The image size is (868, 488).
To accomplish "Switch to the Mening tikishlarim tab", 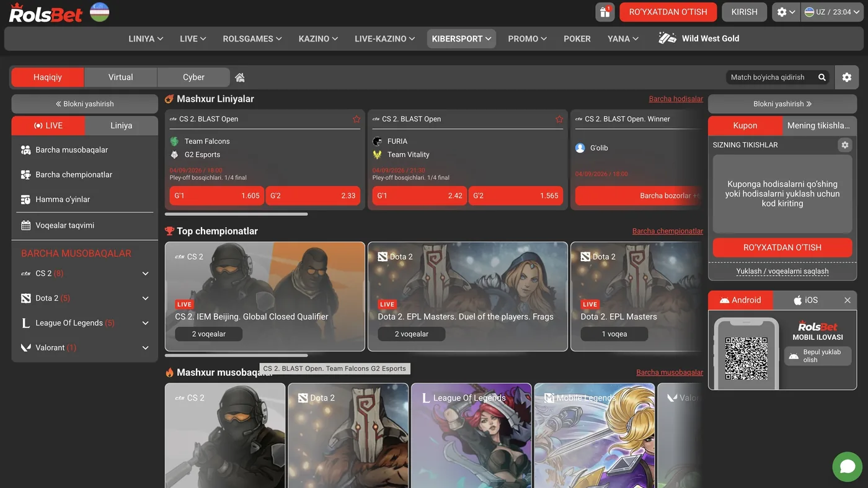I will pyautogui.click(x=819, y=125).
